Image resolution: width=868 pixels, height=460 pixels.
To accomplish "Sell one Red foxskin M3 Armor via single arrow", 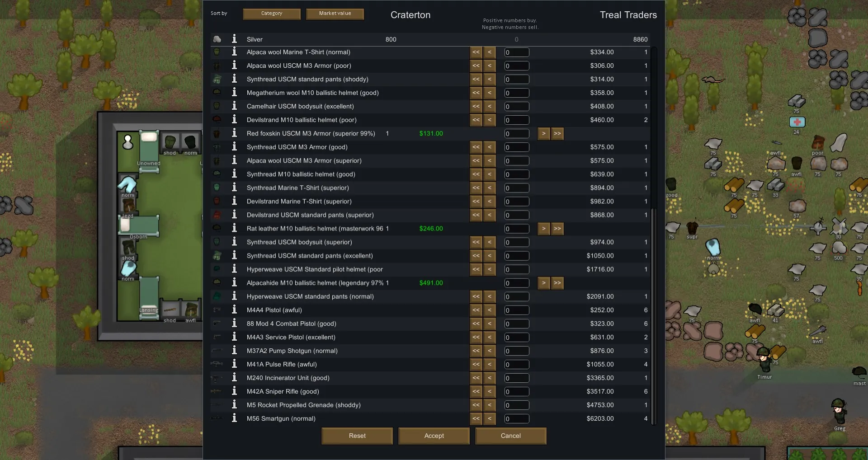I will click(543, 133).
